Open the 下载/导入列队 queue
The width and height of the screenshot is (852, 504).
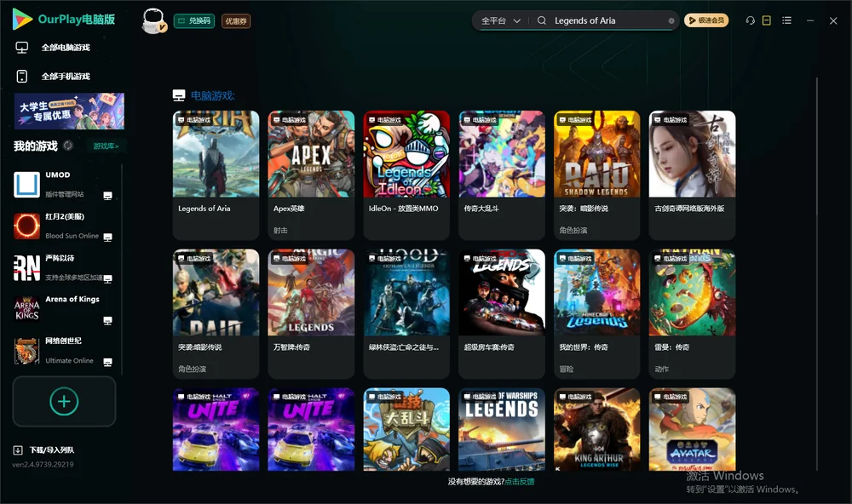pos(52,450)
